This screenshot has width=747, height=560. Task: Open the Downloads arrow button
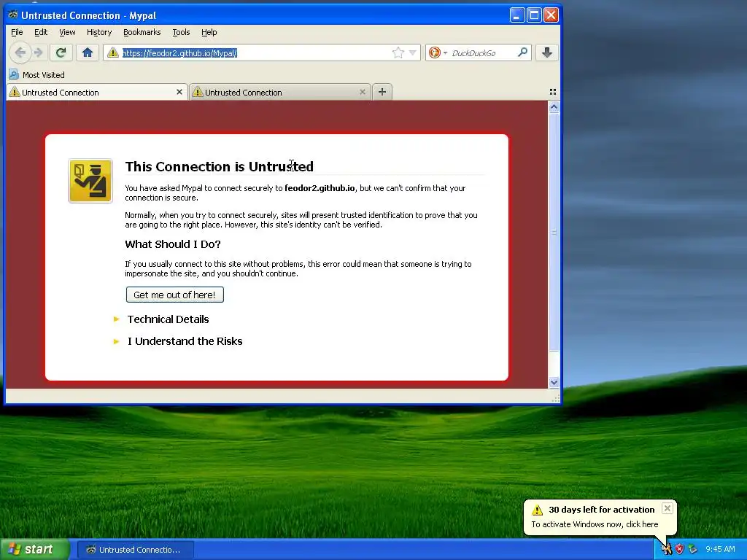point(547,52)
